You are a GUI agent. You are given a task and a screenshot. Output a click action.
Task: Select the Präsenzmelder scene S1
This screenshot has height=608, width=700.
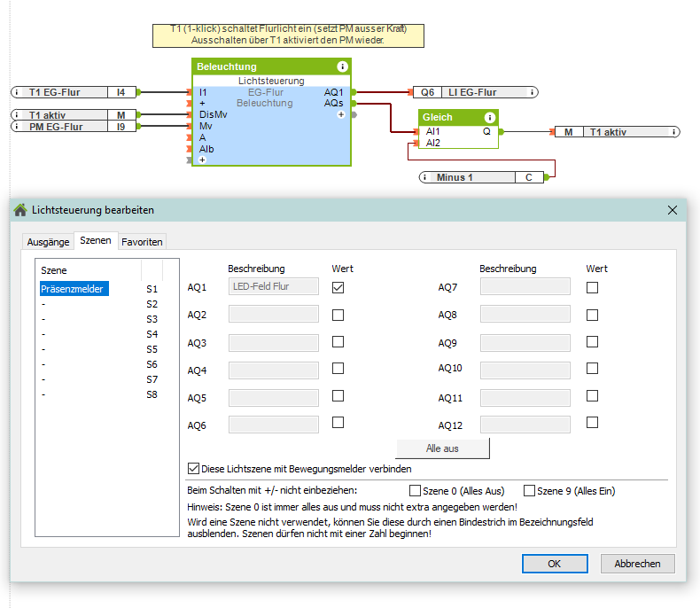click(x=74, y=289)
